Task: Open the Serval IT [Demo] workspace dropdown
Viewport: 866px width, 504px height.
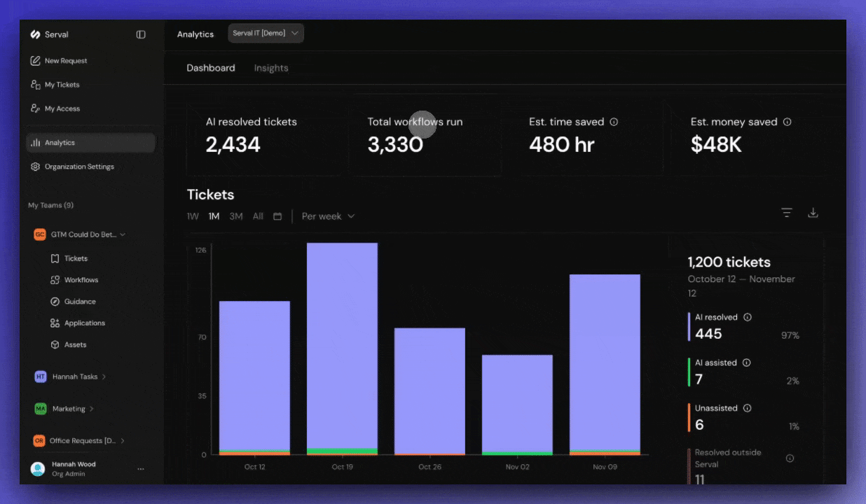Action: click(x=266, y=33)
